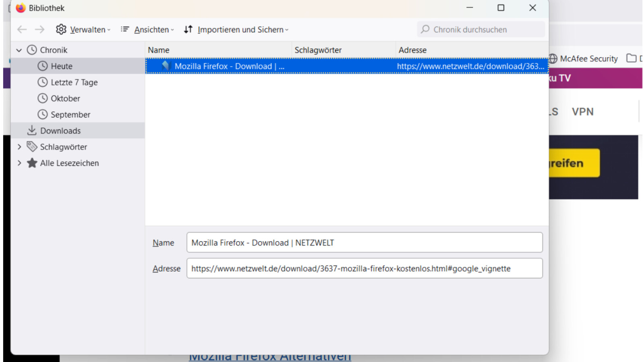
Task: Click the star icon for Alle Lesezeichen
Action: point(32,163)
